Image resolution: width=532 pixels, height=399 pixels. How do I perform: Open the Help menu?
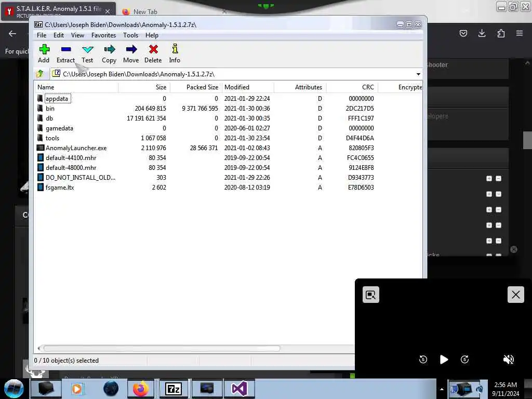pyautogui.click(x=152, y=35)
